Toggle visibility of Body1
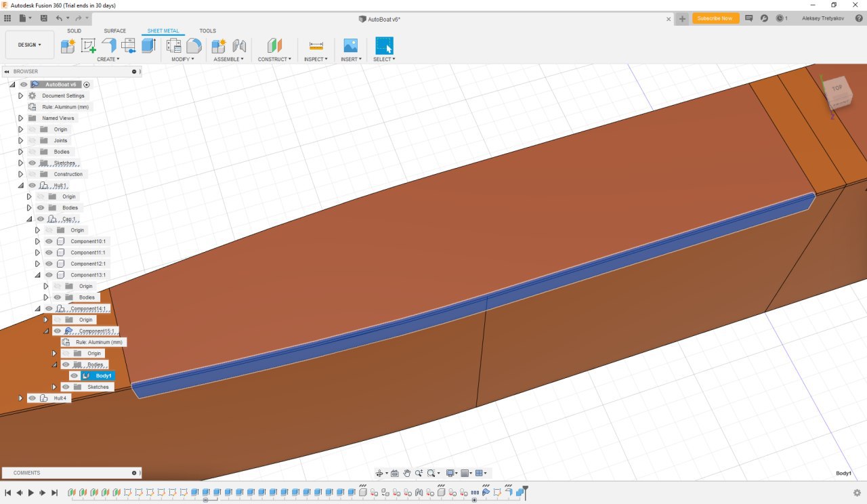Viewport: 867px width, 504px height. 75,376
